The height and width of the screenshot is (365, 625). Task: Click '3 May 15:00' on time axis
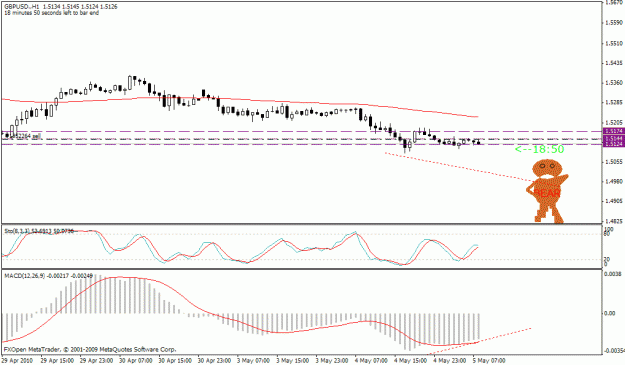293,361
